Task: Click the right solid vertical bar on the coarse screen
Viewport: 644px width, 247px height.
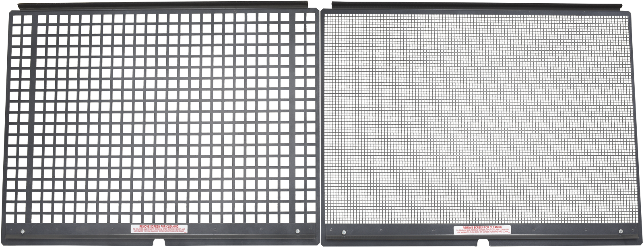Action: tap(292, 121)
